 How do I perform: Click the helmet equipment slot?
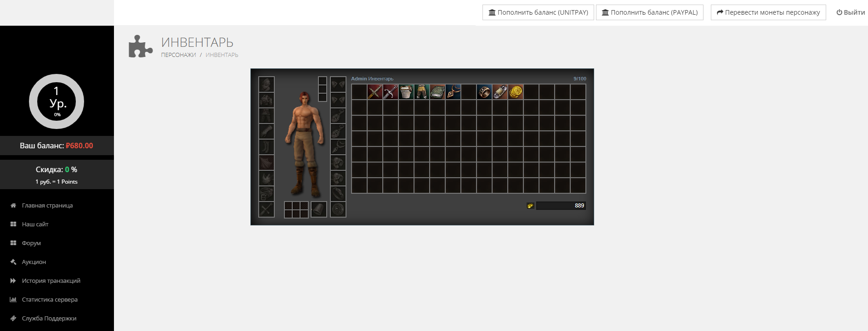[267, 84]
